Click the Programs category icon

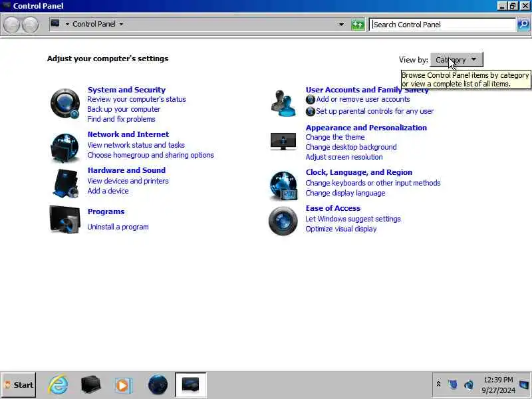(x=65, y=219)
